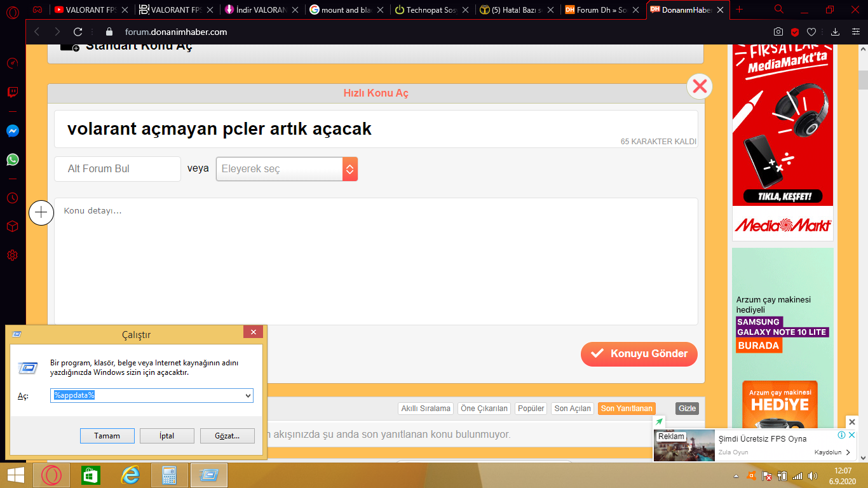
Task: Click the Avast antivirus tray icon
Action: (750, 475)
